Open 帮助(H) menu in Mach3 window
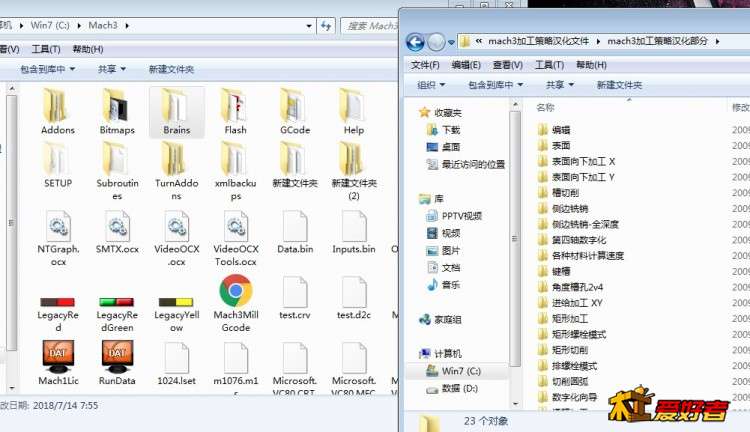The height and width of the screenshot is (432, 750). tap(88, 49)
